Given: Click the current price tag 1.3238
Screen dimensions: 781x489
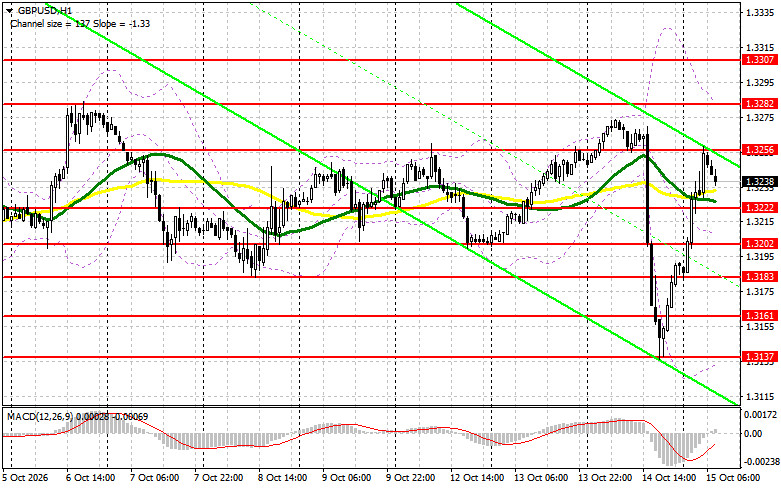Looking at the screenshot, I should pos(760,182).
